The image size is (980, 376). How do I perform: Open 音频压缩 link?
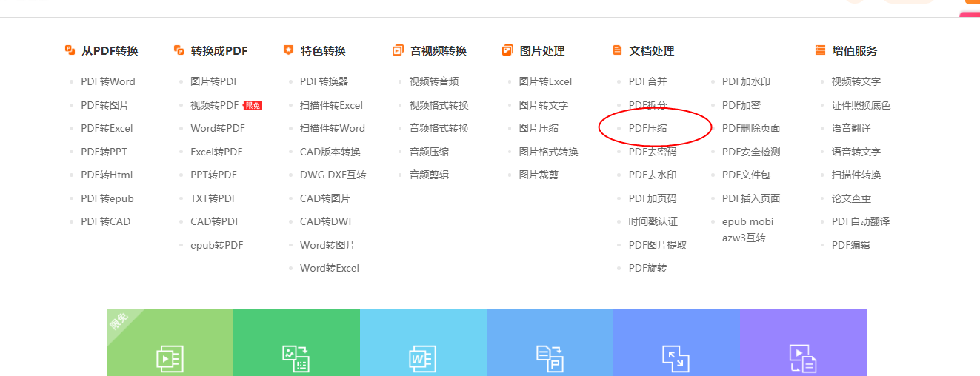click(x=429, y=152)
